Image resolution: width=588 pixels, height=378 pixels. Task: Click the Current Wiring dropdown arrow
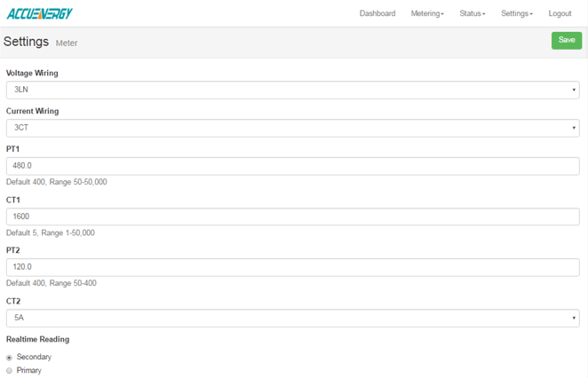[x=574, y=128]
